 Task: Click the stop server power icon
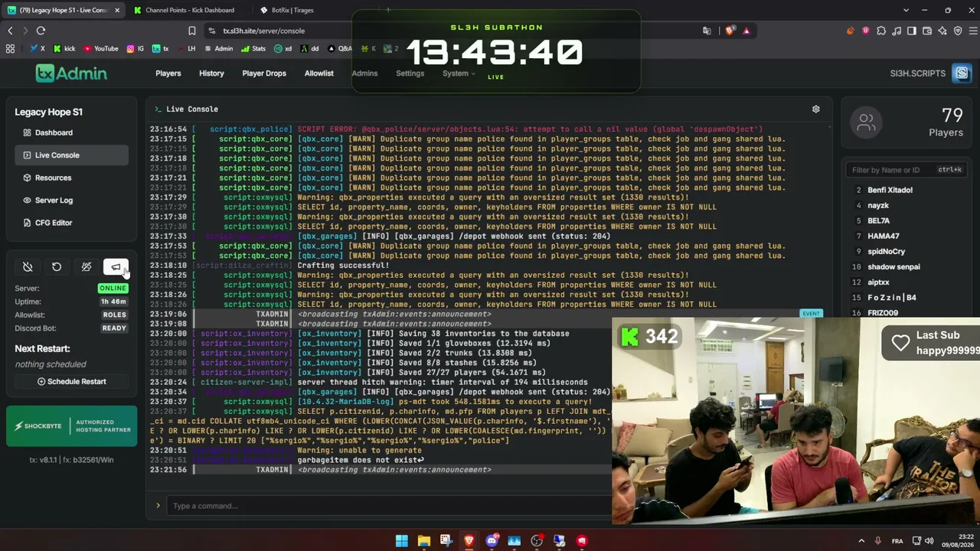[28, 266]
